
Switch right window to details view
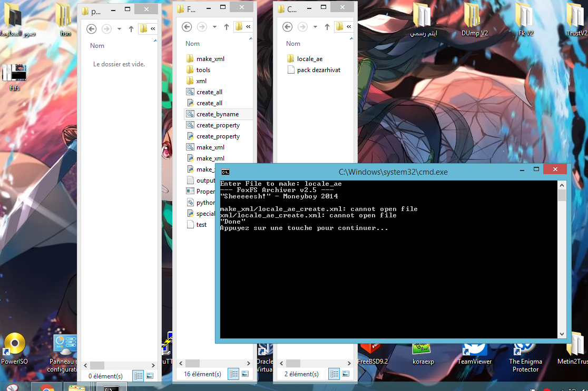point(334,374)
